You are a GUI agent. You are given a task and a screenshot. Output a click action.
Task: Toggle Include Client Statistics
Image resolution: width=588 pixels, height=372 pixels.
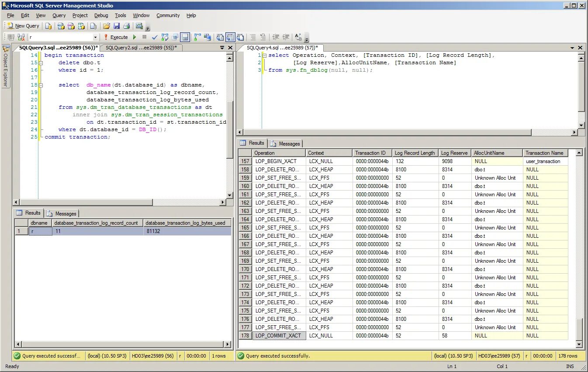pyautogui.click(x=208, y=37)
